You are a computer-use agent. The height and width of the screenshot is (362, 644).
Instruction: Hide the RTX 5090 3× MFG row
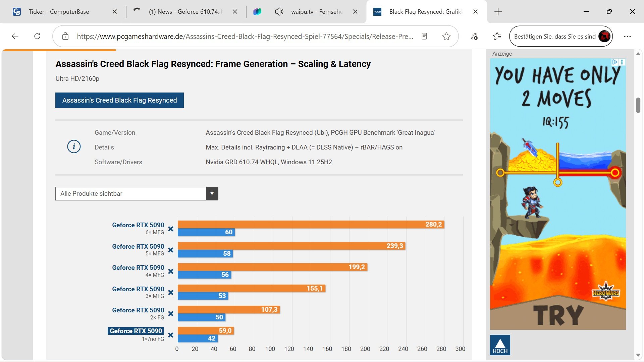171,293
